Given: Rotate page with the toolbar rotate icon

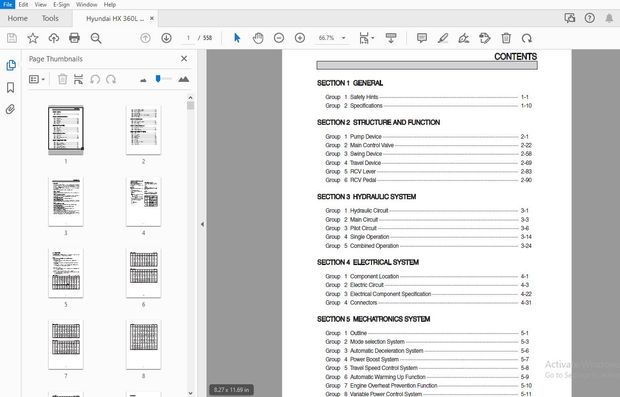Looking at the screenshot, I should tap(527, 38).
